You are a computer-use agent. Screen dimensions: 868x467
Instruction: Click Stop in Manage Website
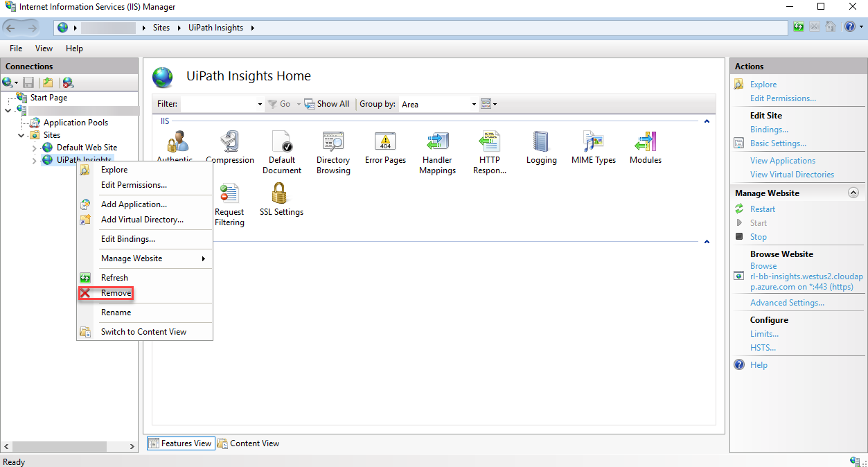759,237
